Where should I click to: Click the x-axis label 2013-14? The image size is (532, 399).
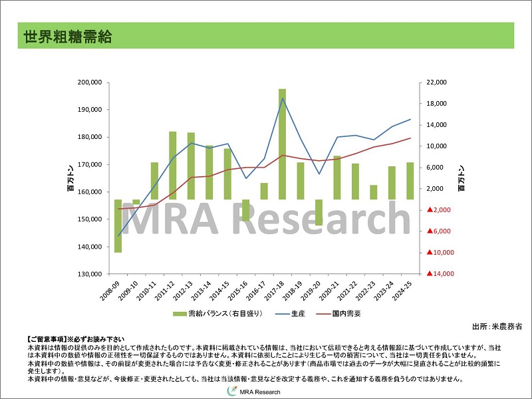(201, 291)
